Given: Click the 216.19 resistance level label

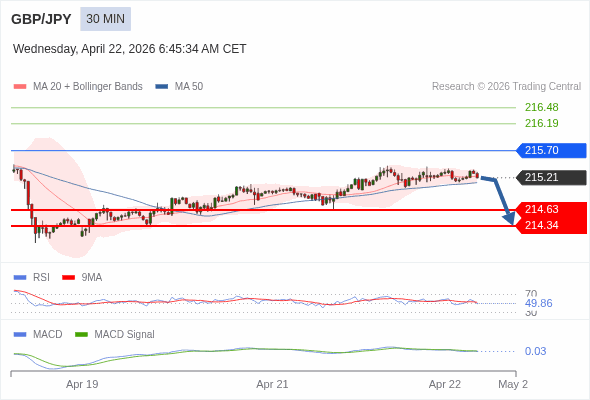Looking at the screenshot, I should coord(541,123).
